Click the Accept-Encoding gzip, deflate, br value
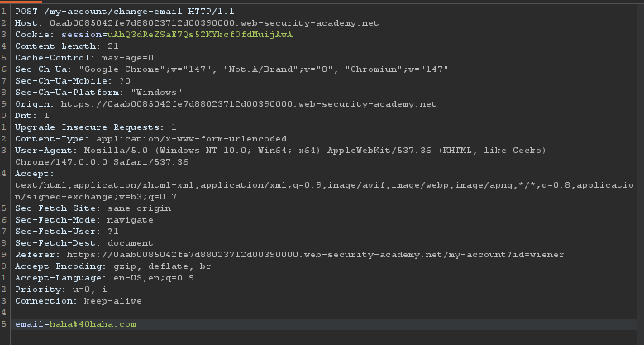Viewport: 644px width, 345px height. [162, 266]
